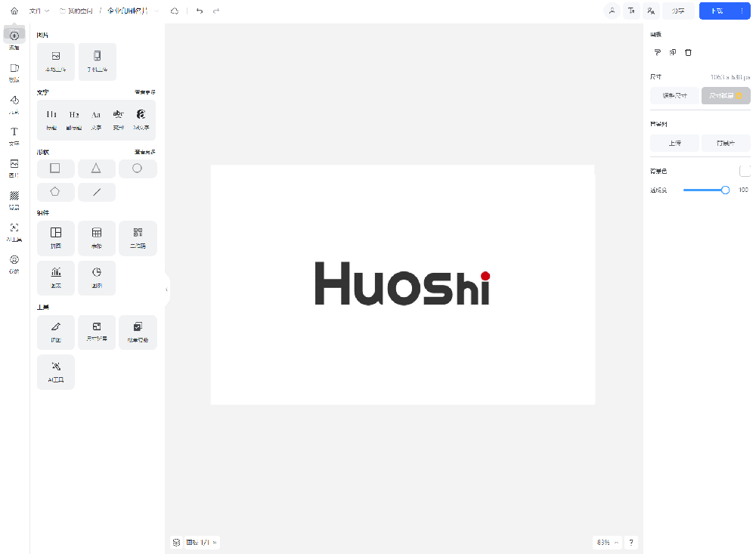This screenshot has height=554, width=756.
Task: Click the phone upload tile
Action: click(98, 62)
